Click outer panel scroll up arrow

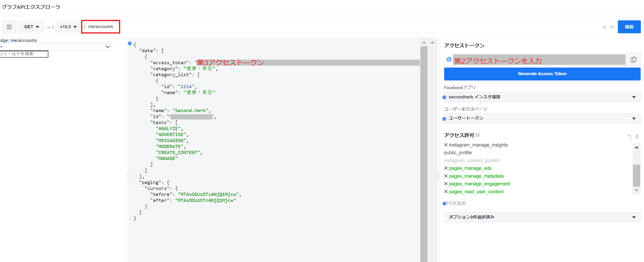[x=432, y=42]
